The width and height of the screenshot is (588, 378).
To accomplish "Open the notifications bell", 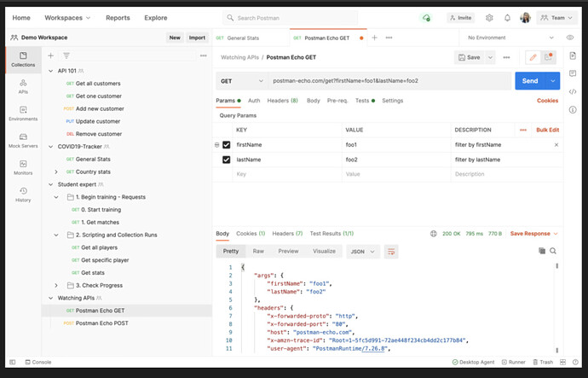I will coord(507,18).
